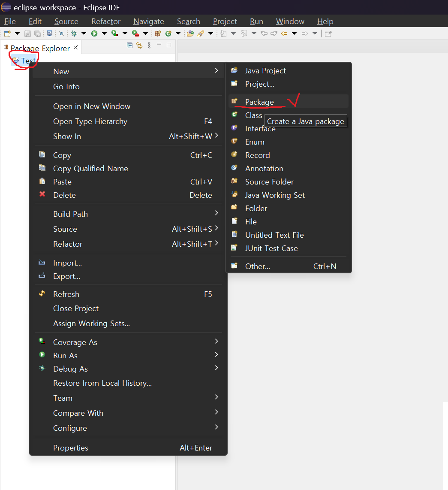Expand the Run As submenu
This screenshot has height=490, width=448.
(x=128, y=356)
